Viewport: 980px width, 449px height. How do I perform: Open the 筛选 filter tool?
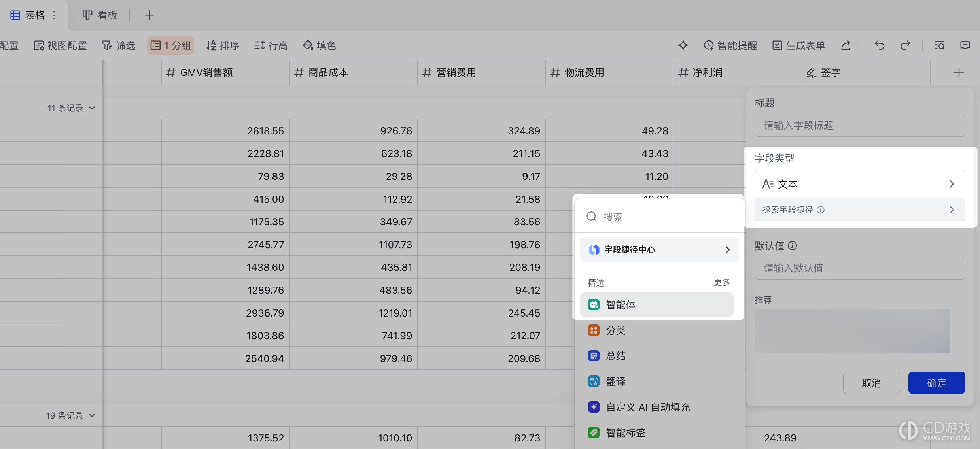tap(119, 45)
